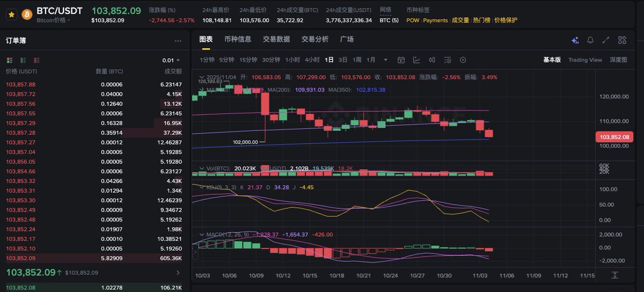Screen dimensions: 644x292
Task: Click the MA(200) value 109,931.03 in legend
Action: click(310, 90)
